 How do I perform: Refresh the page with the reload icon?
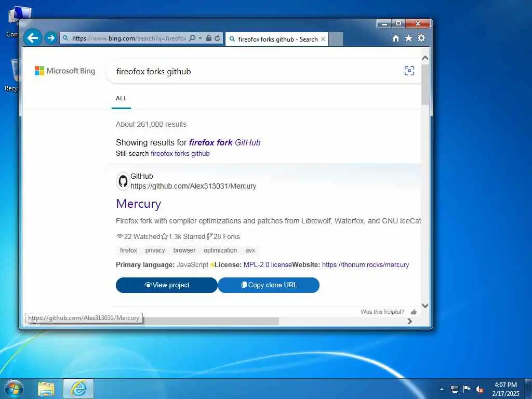(x=218, y=38)
